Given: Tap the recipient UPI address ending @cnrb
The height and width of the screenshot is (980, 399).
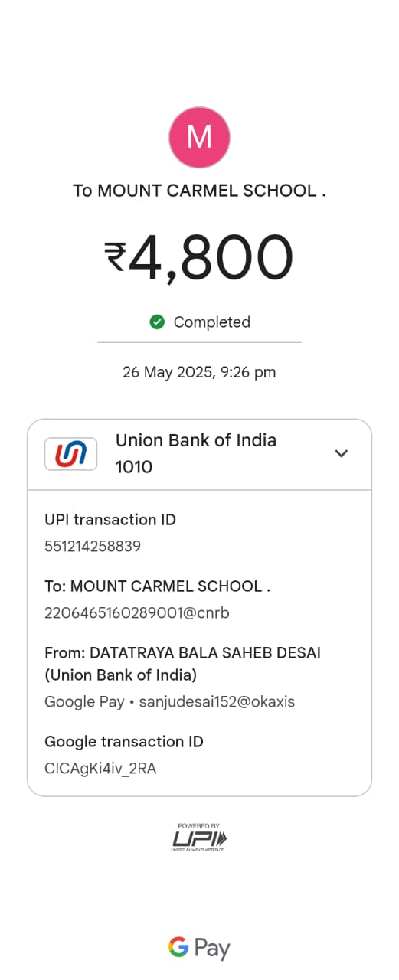Looking at the screenshot, I should point(137,613).
